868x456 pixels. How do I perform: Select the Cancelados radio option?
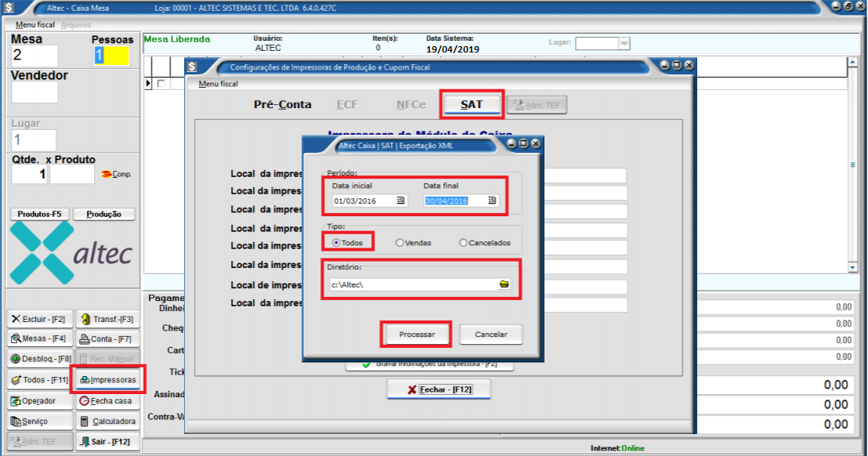pos(485,242)
